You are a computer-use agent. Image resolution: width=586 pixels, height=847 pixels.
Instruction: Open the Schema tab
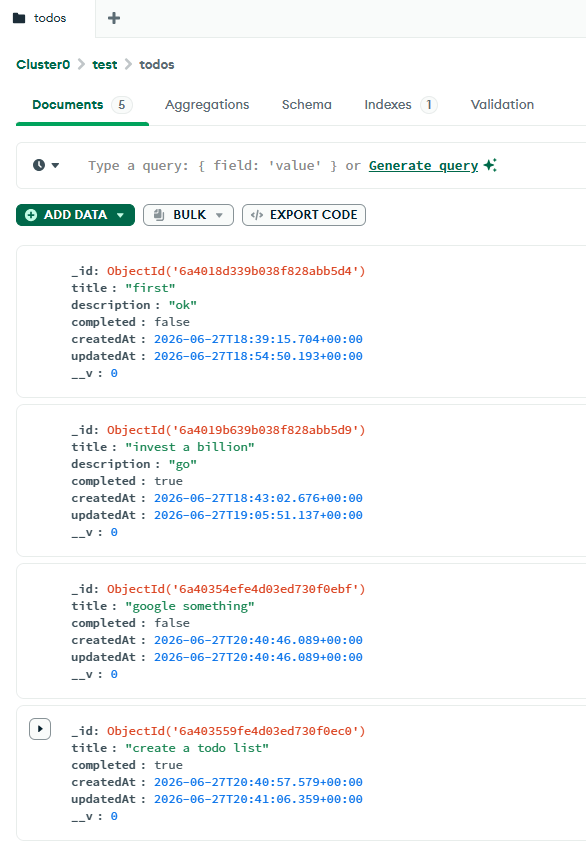pos(306,105)
